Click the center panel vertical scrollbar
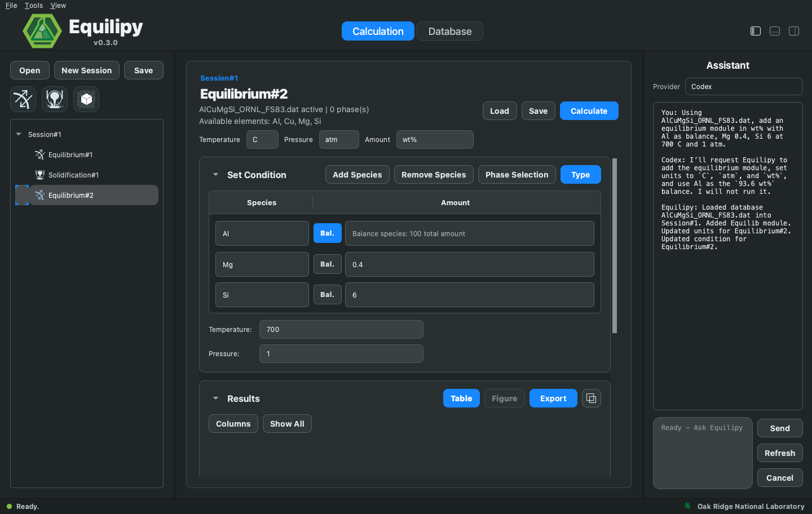The width and height of the screenshot is (812, 514). click(x=615, y=246)
